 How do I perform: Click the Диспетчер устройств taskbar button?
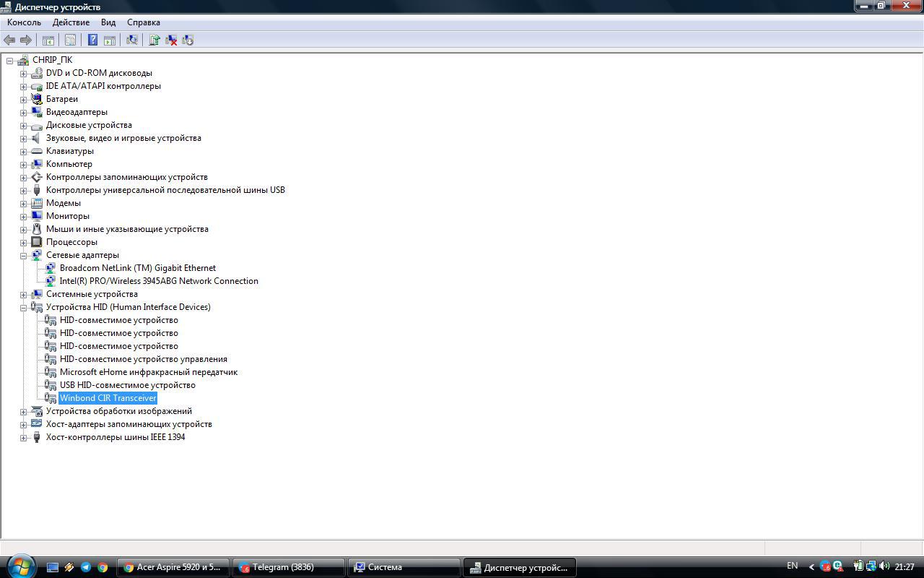pyautogui.click(x=520, y=567)
